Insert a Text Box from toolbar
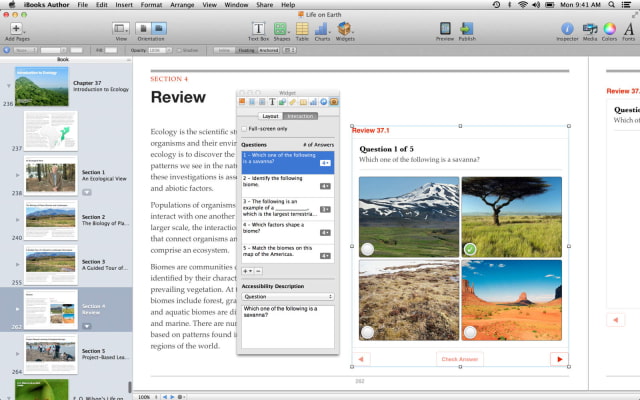 [x=258, y=28]
